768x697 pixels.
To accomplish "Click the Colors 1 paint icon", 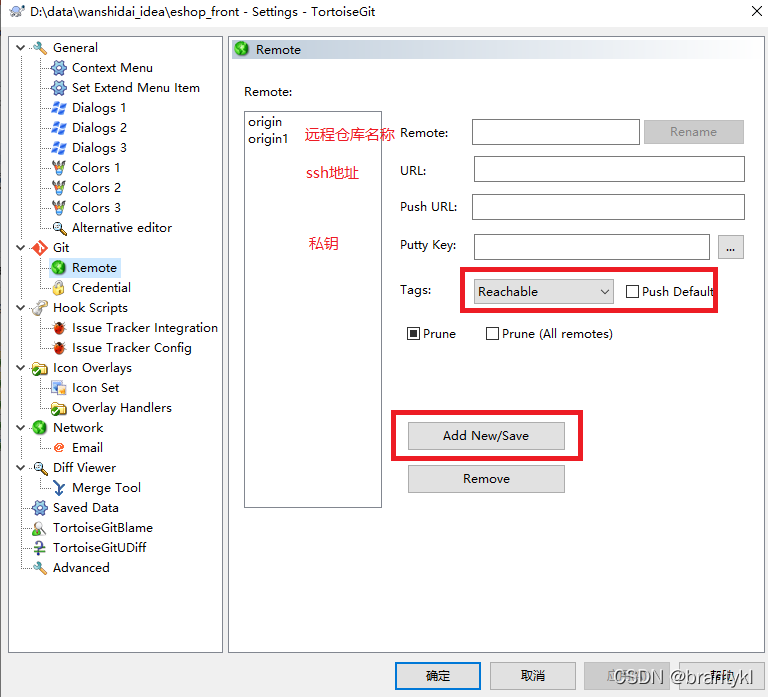I will (x=59, y=168).
